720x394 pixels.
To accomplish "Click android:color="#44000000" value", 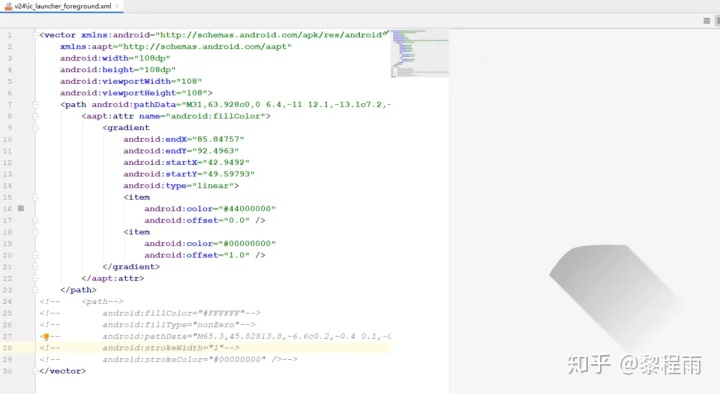I will [247, 209].
